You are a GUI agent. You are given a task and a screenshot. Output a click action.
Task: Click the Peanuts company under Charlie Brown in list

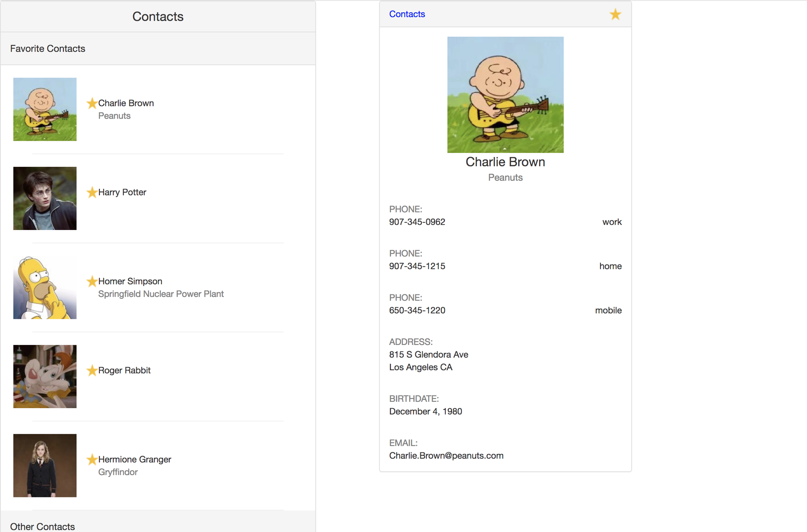pos(114,116)
